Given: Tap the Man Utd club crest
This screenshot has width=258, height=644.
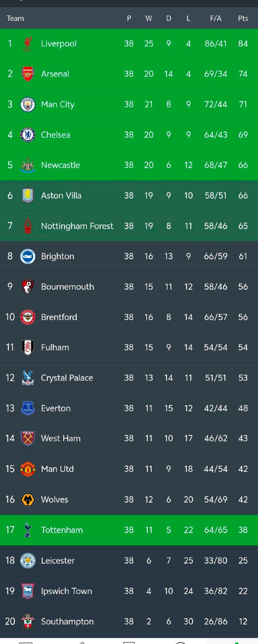Looking at the screenshot, I should pyautogui.click(x=28, y=469).
